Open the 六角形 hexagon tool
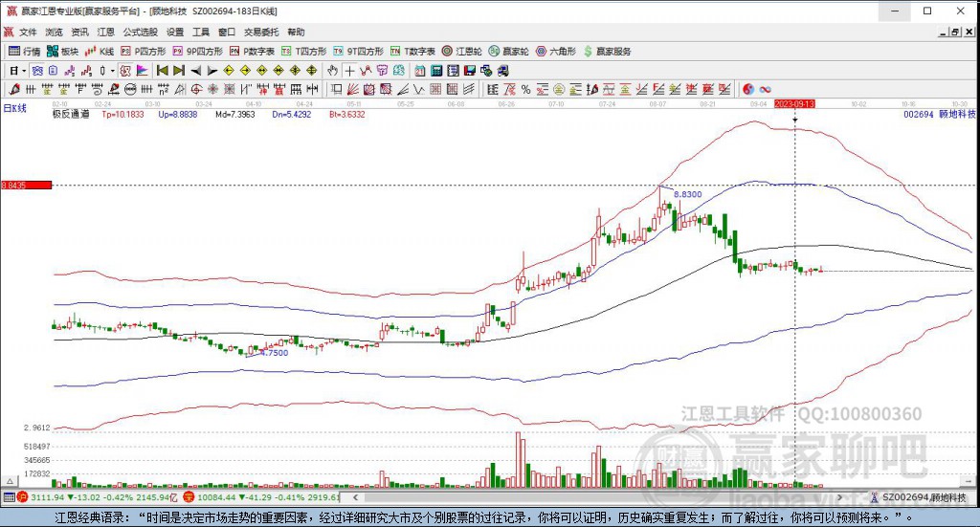This screenshot has width=980, height=527. point(556,52)
